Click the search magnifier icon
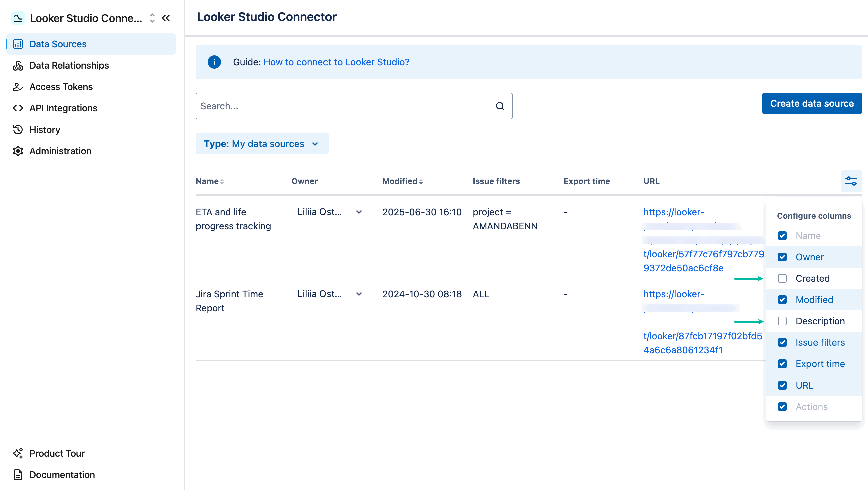The height and width of the screenshot is (490, 868). point(500,106)
